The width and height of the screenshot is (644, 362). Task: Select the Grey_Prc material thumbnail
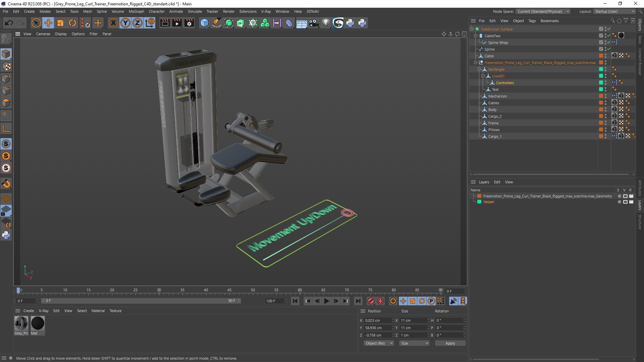(21, 323)
